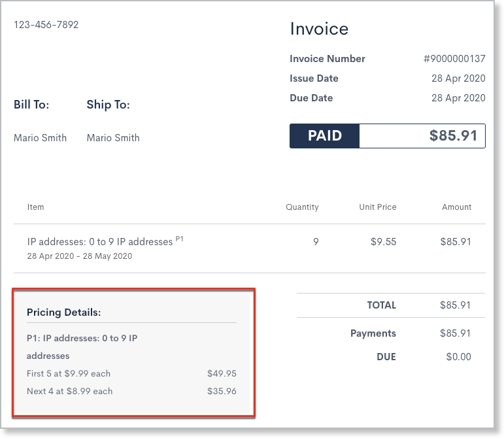Click the Unit Price column header

[x=378, y=207]
